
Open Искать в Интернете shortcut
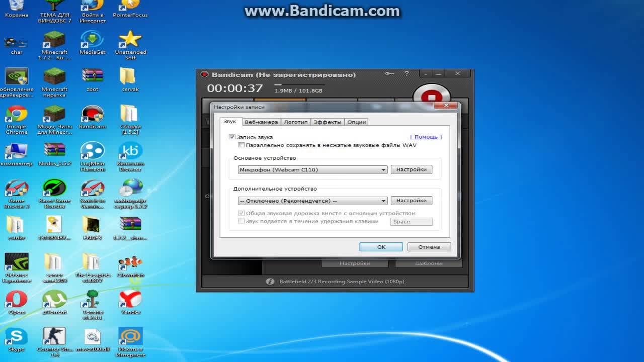click(130, 343)
